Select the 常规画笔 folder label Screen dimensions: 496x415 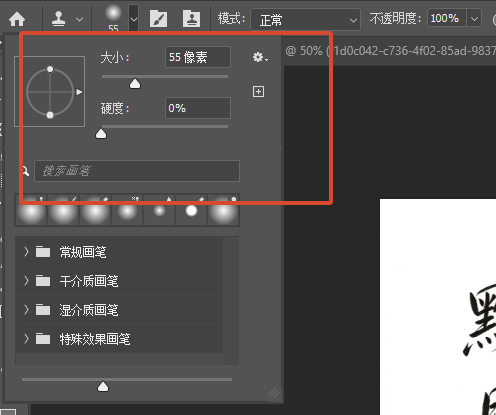(83, 252)
